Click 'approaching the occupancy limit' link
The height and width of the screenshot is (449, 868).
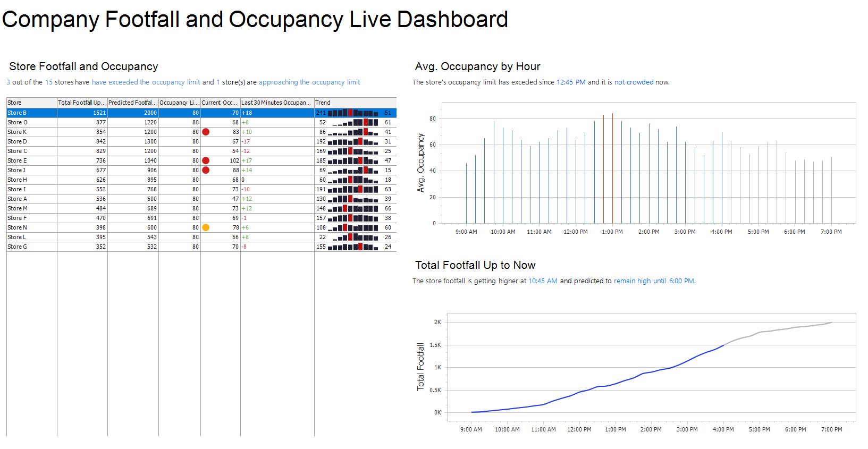[x=309, y=82]
